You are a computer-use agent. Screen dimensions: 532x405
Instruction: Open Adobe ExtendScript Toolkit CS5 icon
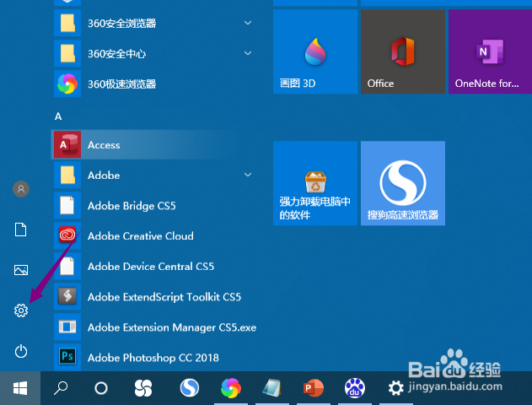point(67,296)
